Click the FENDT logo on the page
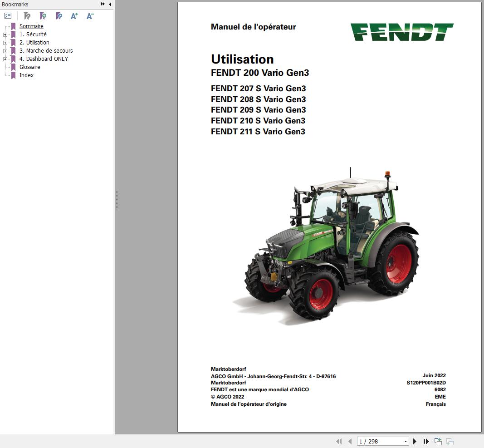This screenshot has height=448, width=484. tap(402, 32)
